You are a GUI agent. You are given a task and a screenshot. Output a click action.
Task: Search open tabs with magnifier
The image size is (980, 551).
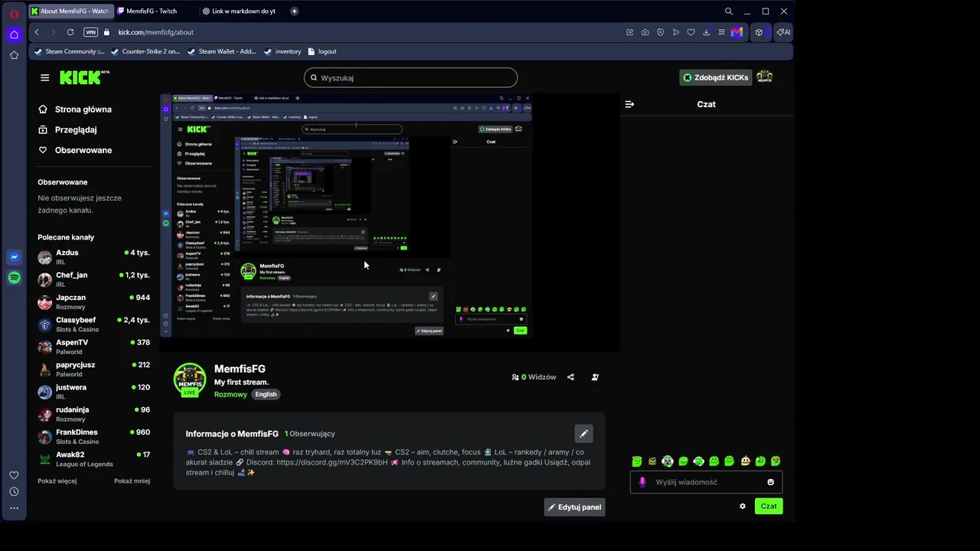coord(728,11)
